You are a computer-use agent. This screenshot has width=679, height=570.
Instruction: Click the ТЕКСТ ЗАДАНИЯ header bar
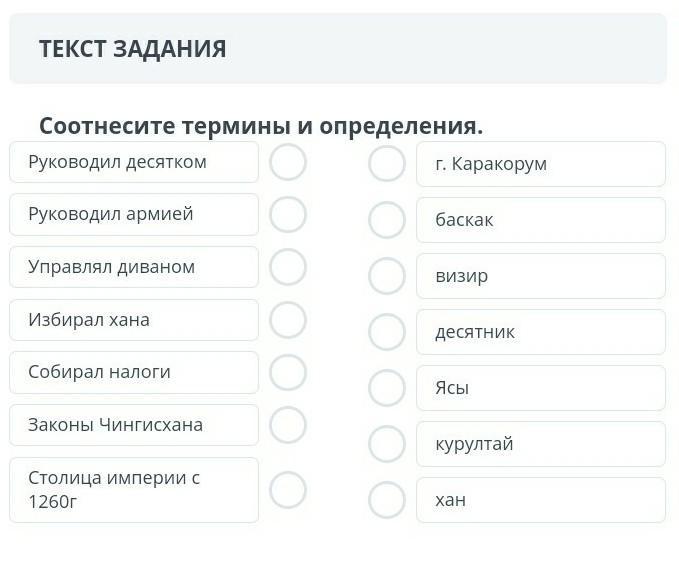pos(338,49)
